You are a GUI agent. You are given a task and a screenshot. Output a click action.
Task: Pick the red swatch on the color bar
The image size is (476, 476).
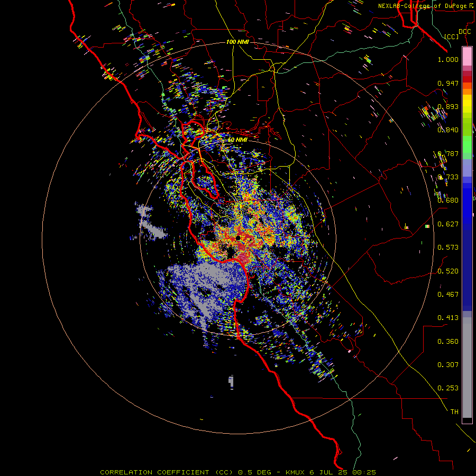(467, 79)
